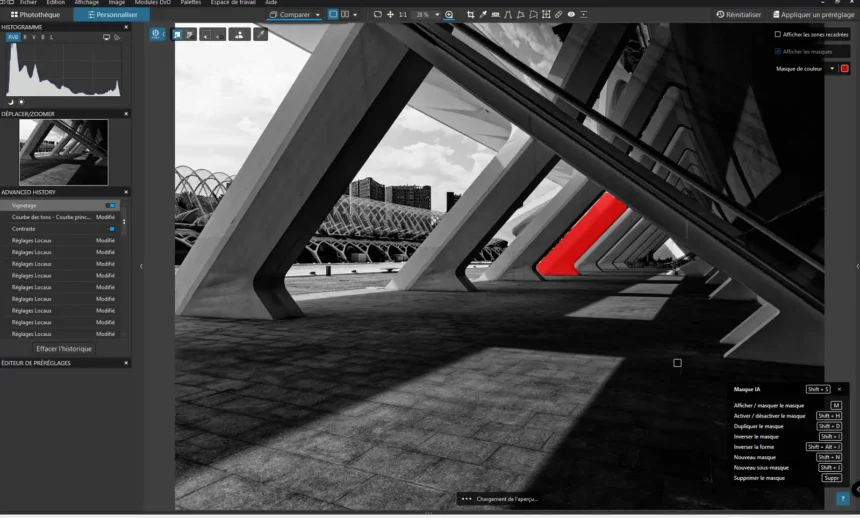Select the force parallels perspective tool

(508, 15)
